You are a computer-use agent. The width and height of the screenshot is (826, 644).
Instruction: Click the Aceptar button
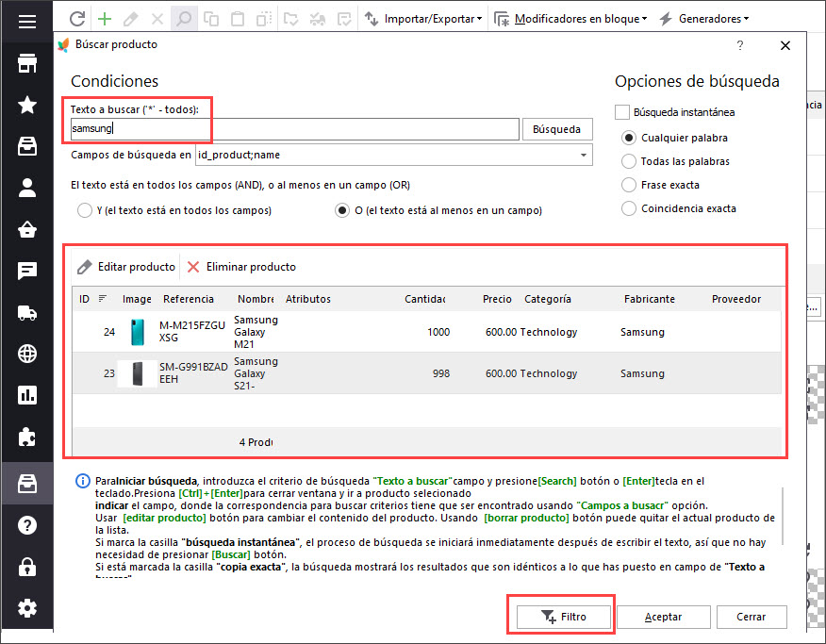point(663,617)
